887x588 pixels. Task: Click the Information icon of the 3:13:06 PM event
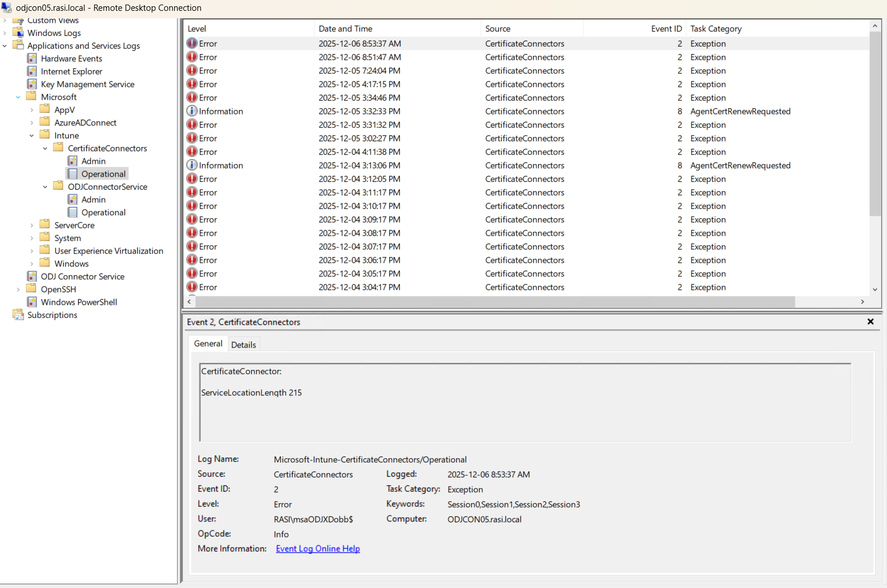[x=192, y=165]
